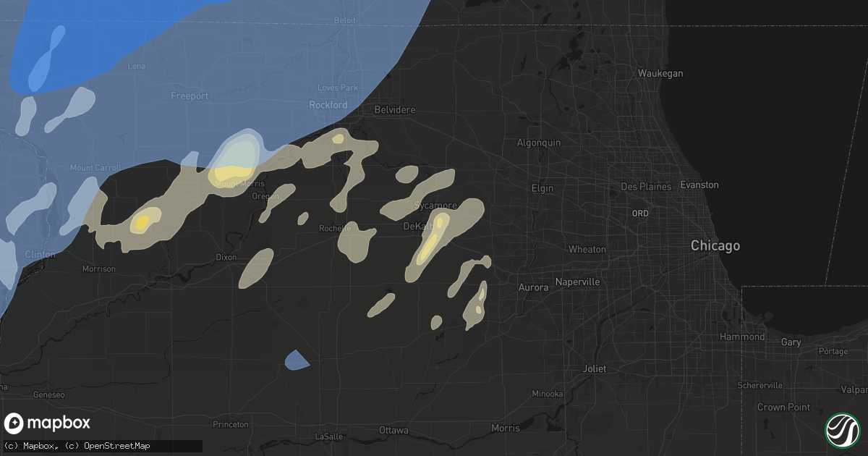Click the Princeton label
Viewport: 868px width, 456px height.
coord(231,425)
